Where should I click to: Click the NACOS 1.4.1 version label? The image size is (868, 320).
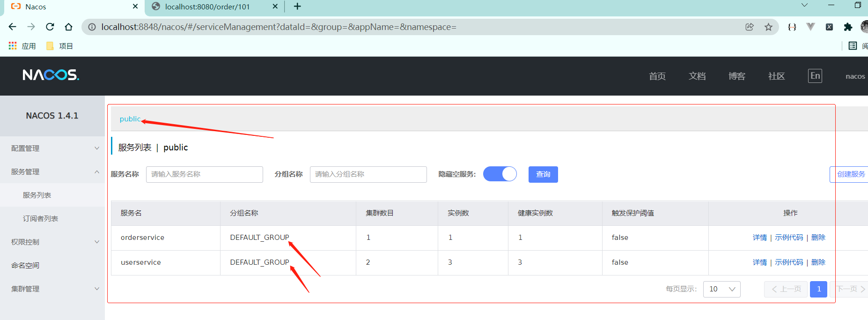pyautogui.click(x=52, y=116)
